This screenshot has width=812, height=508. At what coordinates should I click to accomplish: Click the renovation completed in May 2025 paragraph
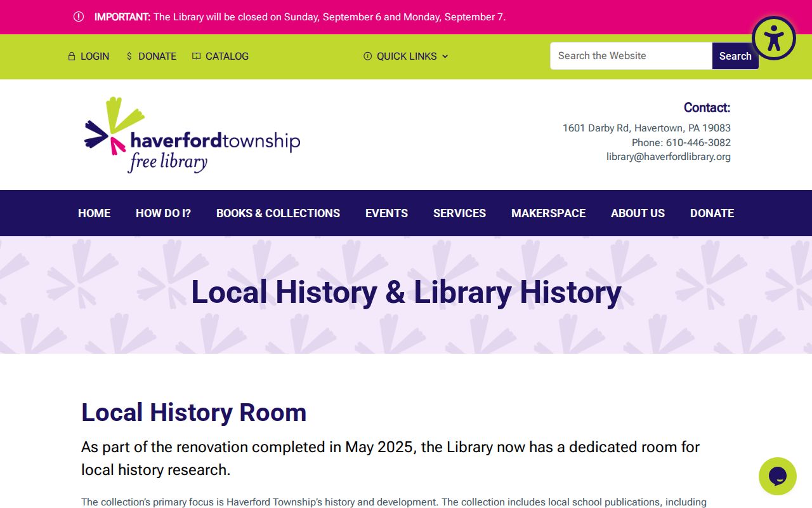(x=391, y=458)
